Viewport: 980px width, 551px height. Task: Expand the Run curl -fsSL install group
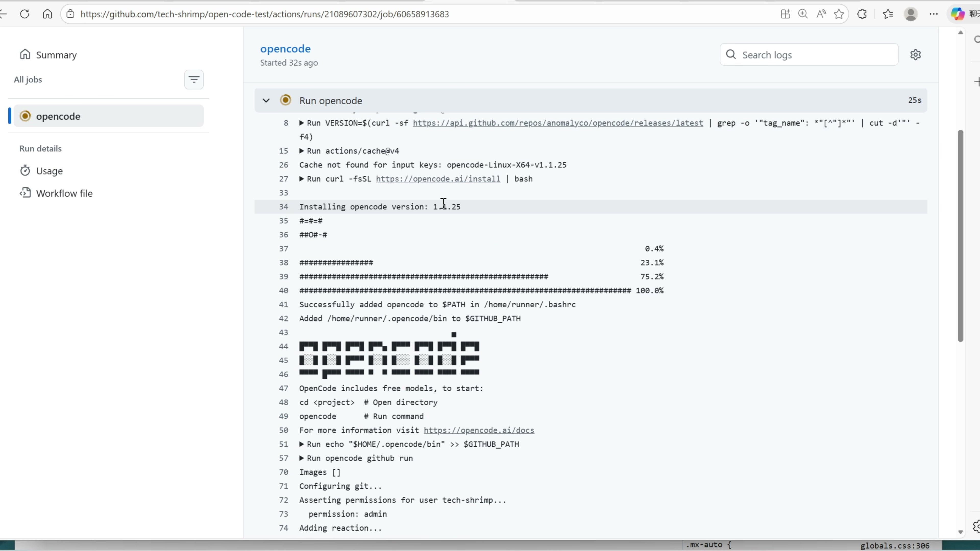coord(302,179)
